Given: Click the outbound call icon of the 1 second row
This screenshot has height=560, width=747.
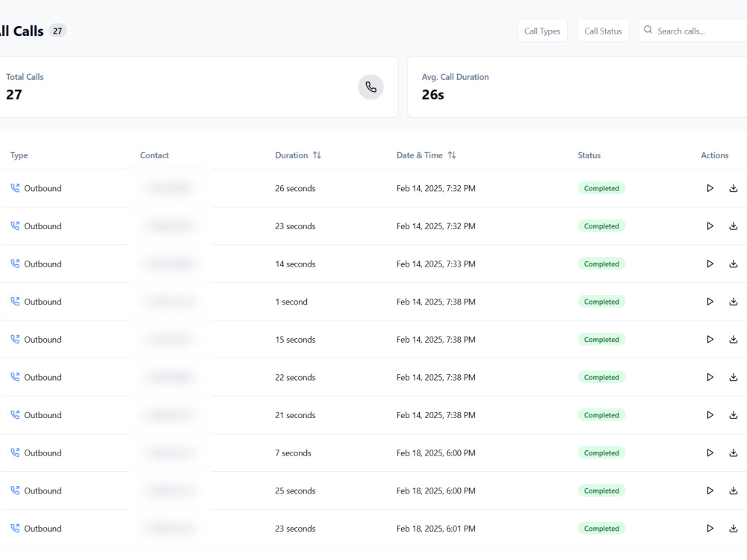Looking at the screenshot, I should pyautogui.click(x=15, y=302).
